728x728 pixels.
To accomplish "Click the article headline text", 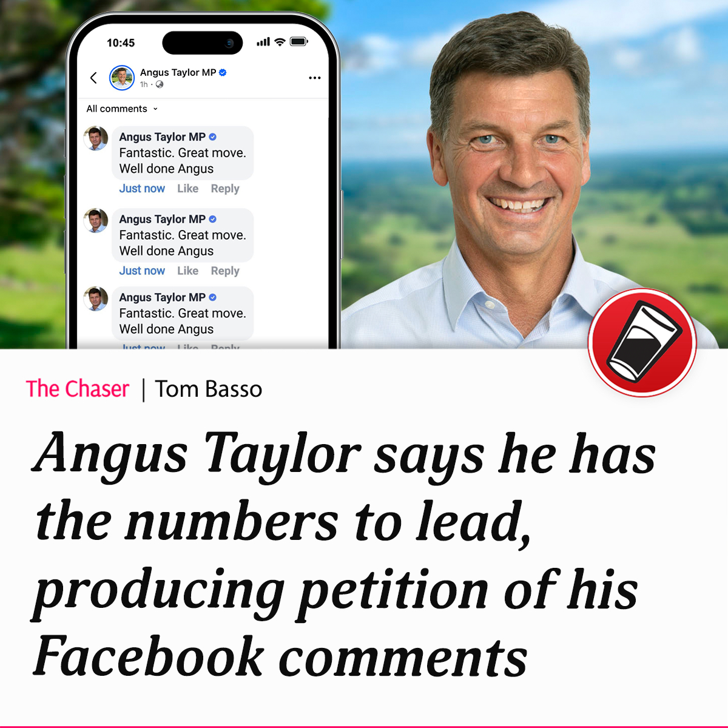I will (345, 553).
